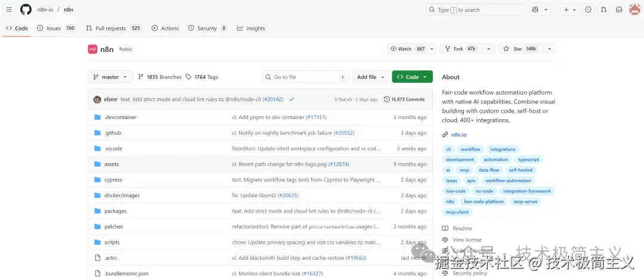Open the Copilot dropdown arrow
The width and height of the screenshot is (644, 280).
(546, 10)
